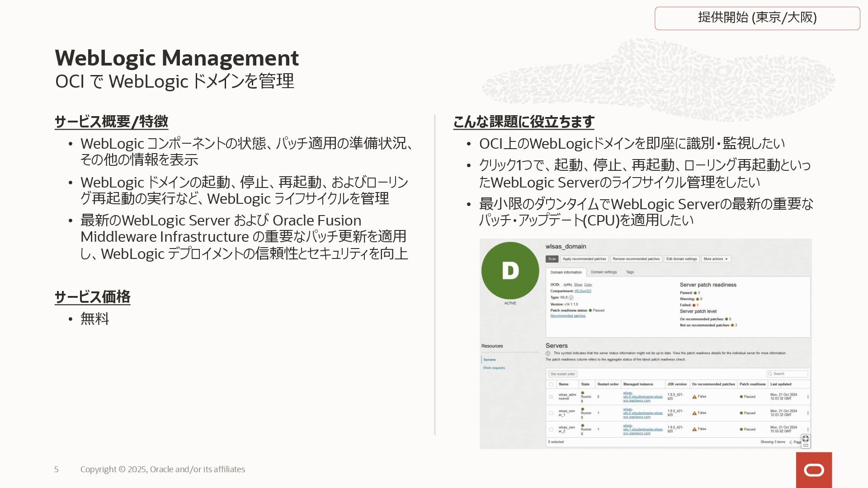Click the red dot next to Failed: 0

click(694, 305)
